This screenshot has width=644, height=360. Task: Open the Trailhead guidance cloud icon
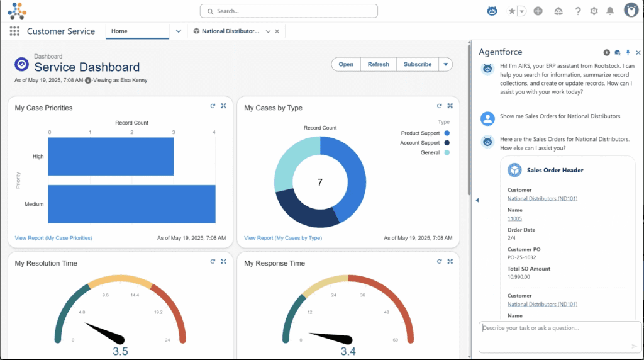click(558, 11)
